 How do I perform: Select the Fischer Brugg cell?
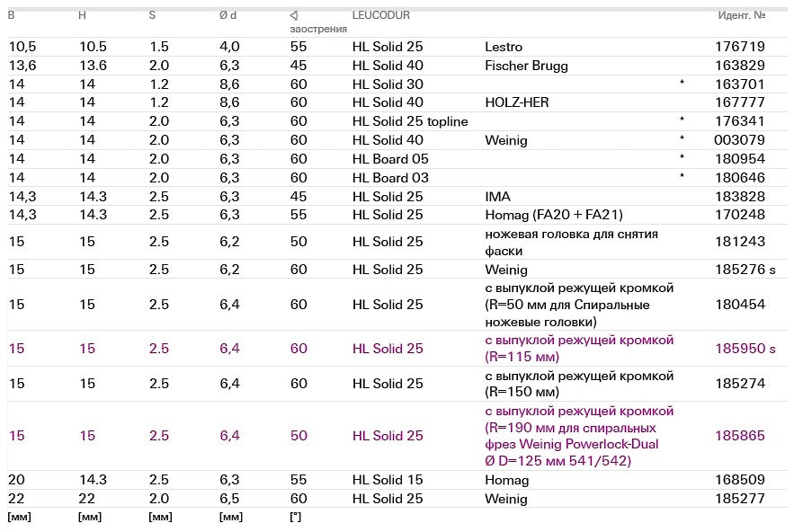[526, 66]
